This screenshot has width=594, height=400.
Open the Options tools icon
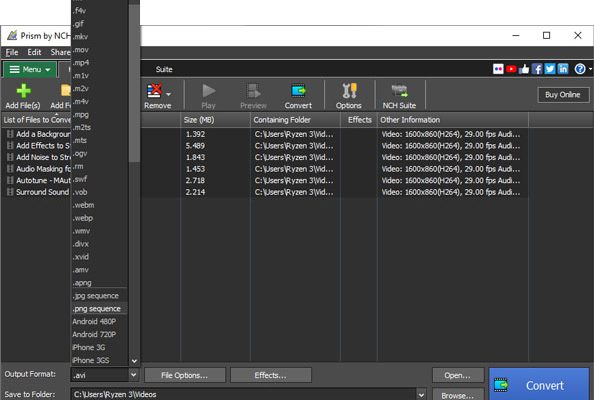point(349,91)
